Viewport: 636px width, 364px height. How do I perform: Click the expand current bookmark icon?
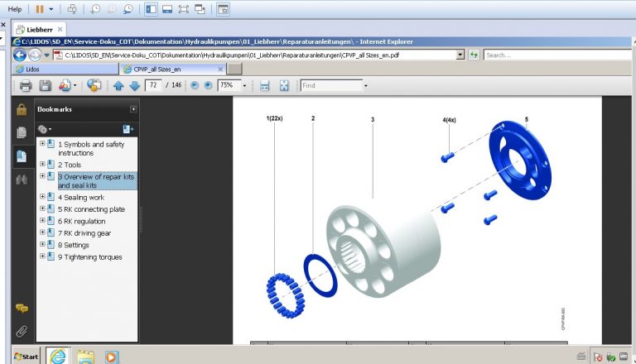pyautogui.click(x=128, y=129)
